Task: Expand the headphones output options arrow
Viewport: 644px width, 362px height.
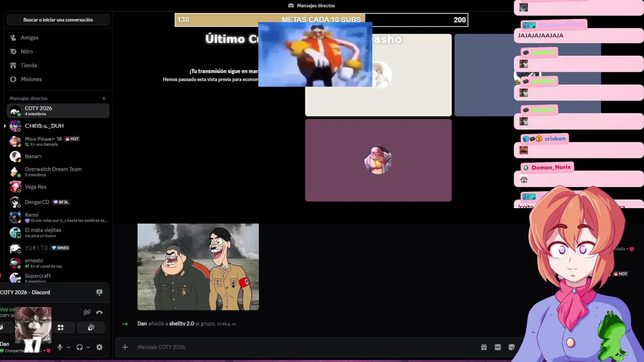Action: [88, 347]
